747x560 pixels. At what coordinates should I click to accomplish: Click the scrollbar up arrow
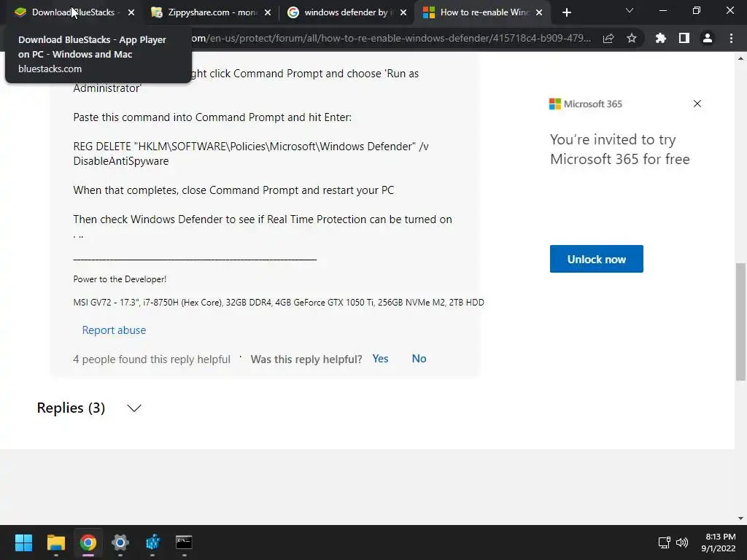point(740,58)
